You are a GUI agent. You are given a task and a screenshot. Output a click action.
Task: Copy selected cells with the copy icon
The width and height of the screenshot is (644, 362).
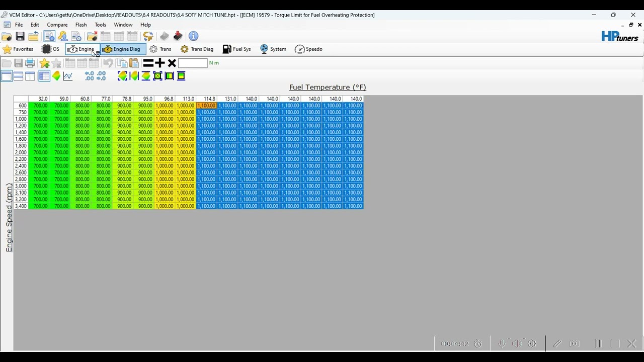click(122, 63)
